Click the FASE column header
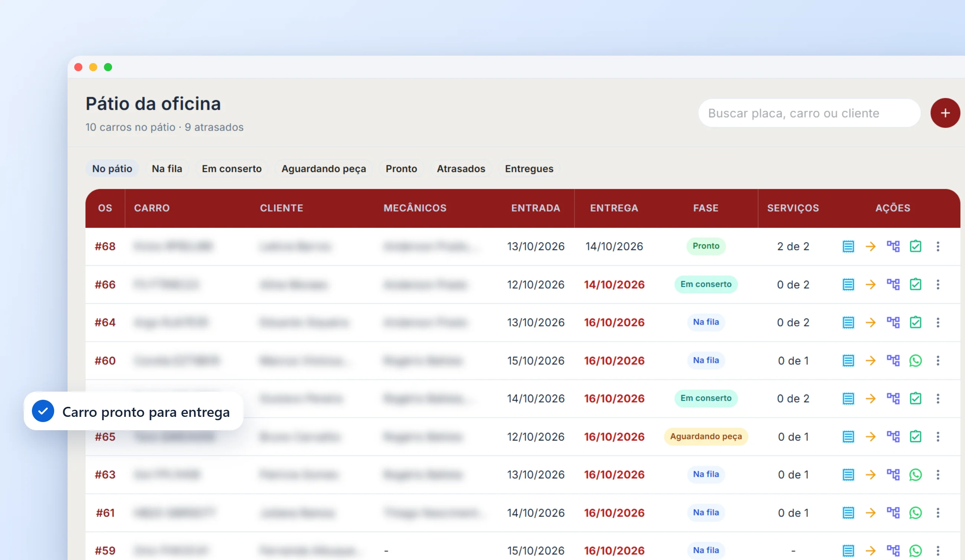The height and width of the screenshot is (560, 965). tap(706, 208)
